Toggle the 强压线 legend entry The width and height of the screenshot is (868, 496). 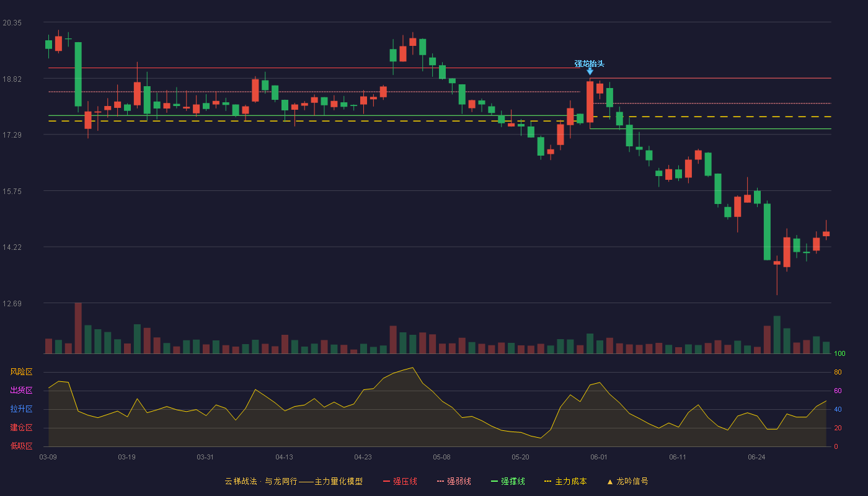pyautogui.click(x=400, y=481)
